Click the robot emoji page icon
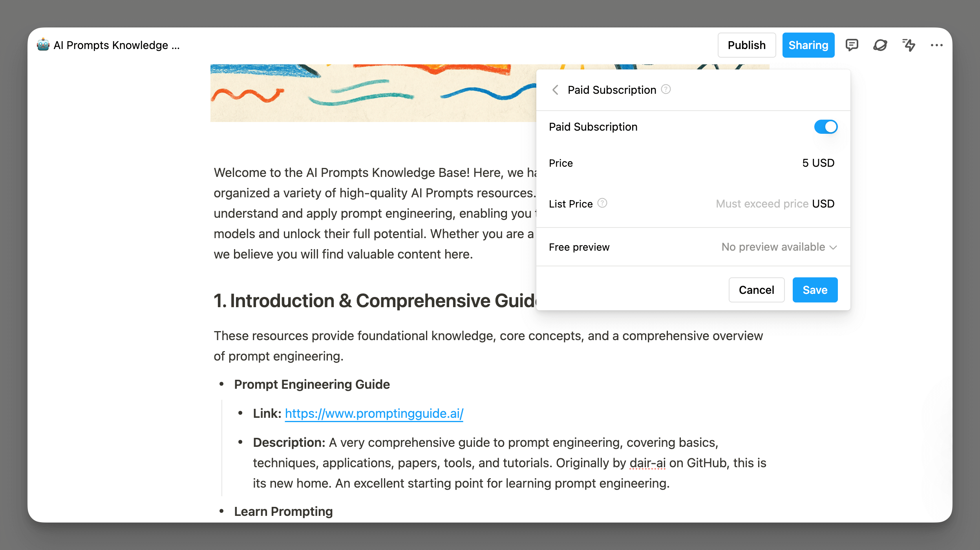The height and width of the screenshot is (550, 980). (43, 45)
